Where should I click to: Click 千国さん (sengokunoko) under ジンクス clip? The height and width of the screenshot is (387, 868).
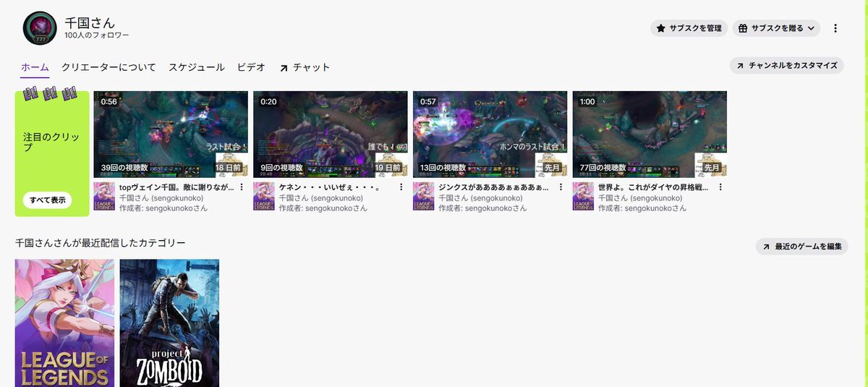point(481,197)
